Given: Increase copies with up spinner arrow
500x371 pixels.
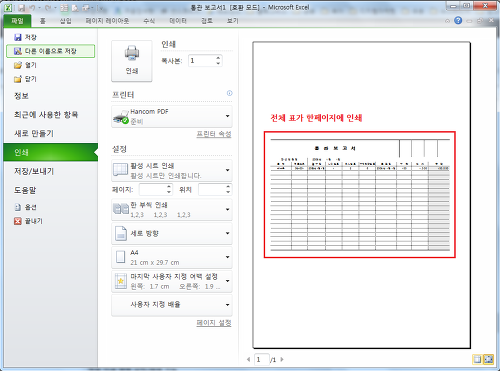Looking at the screenshot, I should point(218,58).
